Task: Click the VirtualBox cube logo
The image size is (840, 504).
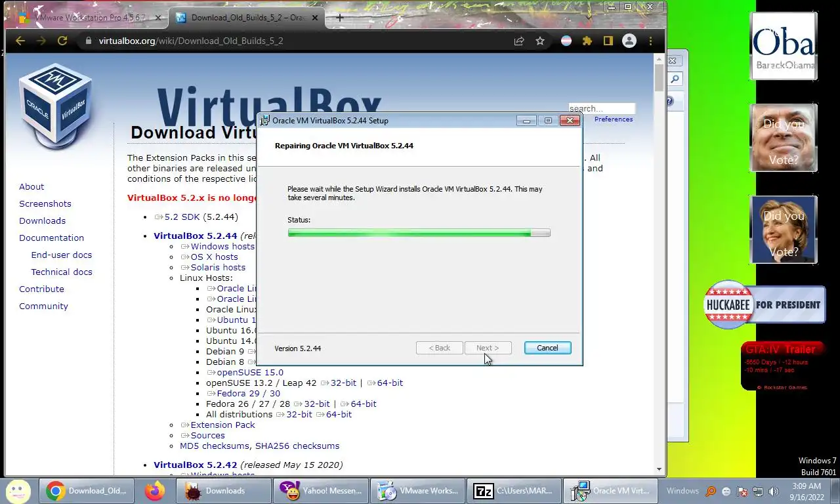Action: click(x=55, y=106)
